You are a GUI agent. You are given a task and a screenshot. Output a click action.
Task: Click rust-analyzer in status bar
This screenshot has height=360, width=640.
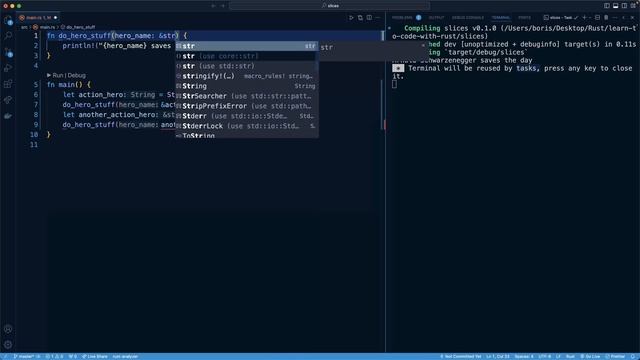[125, 356]
